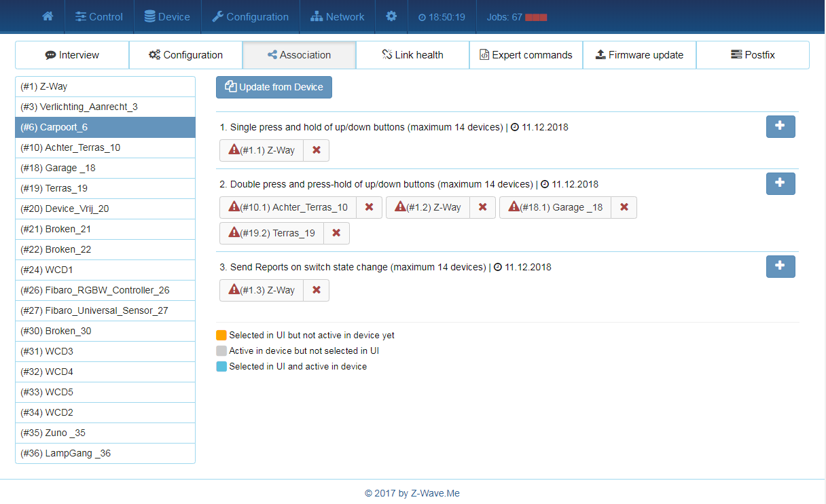Add device to Send Reports group

[x=780, y=266]
